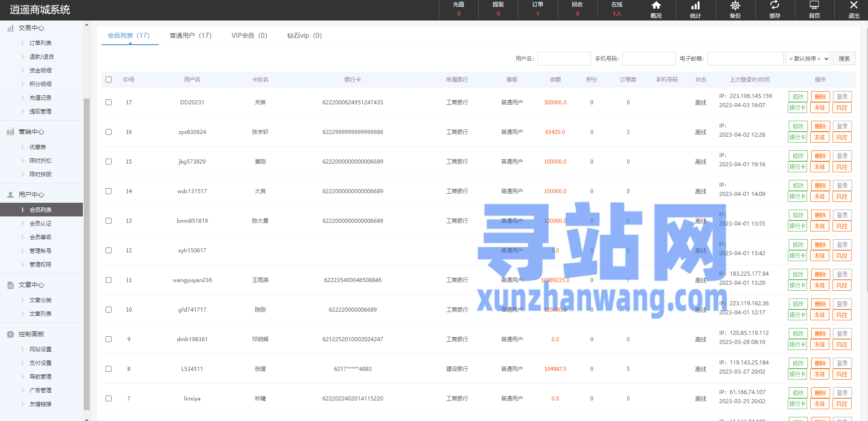Open 退款/退货 in sidebar

41,56
